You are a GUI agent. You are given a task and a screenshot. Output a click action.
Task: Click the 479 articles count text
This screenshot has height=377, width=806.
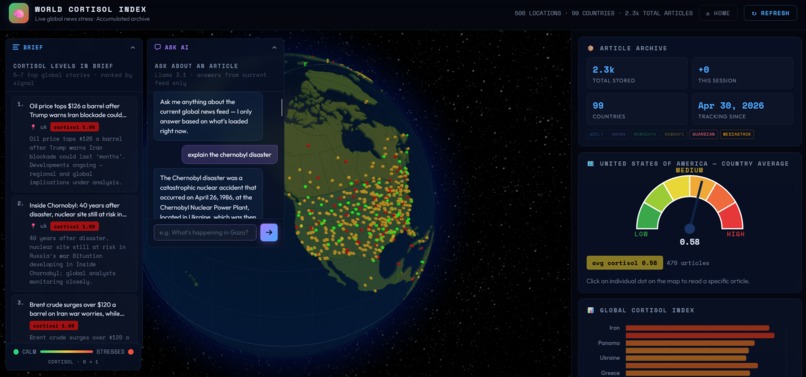point(688,263)
